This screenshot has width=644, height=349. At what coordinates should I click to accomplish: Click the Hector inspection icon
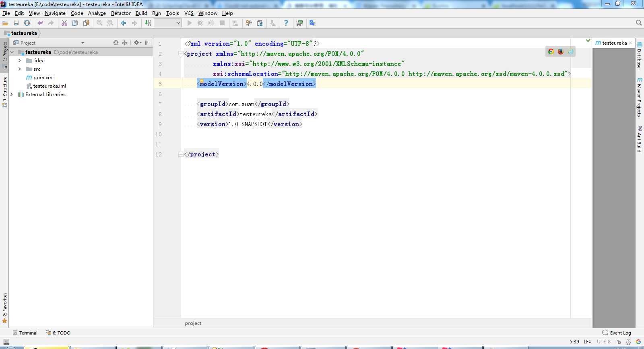tap(628, 342)
